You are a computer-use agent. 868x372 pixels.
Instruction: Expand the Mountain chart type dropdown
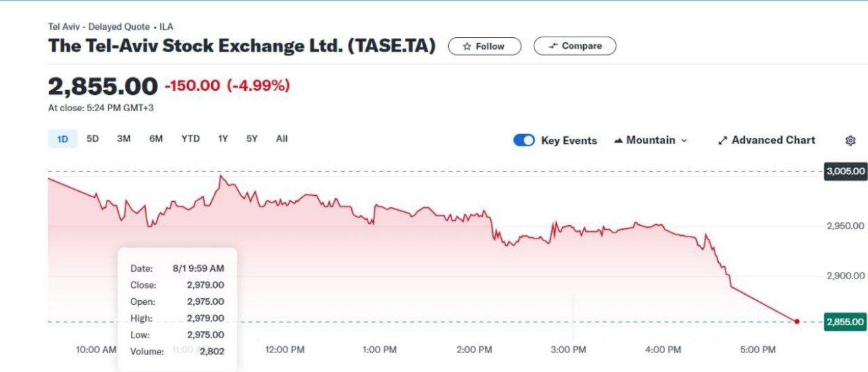(650, 140)
